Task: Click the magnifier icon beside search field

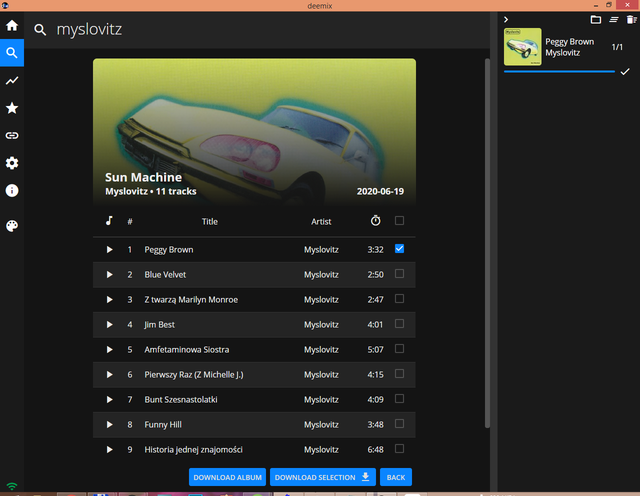Action: (40, 29)
